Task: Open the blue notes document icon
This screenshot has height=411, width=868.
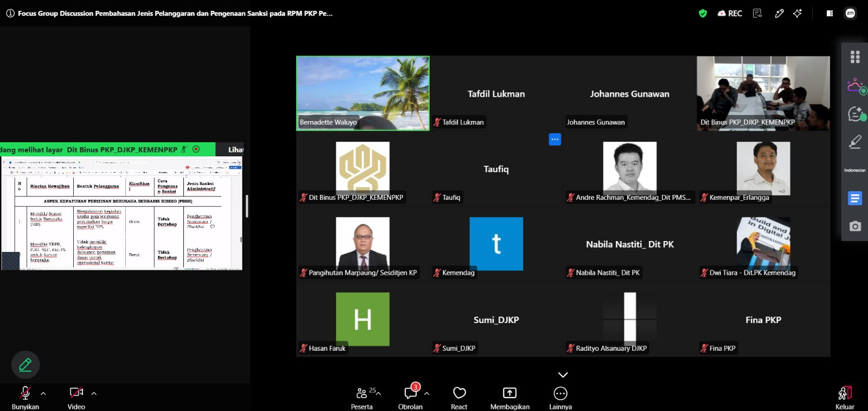Action: click(855, 198)
